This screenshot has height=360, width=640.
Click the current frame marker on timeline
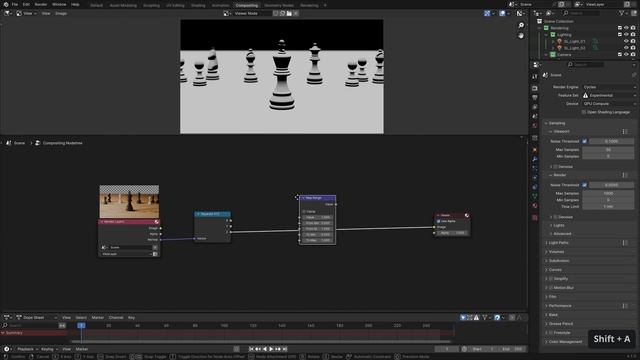click(x=81, y=325)
